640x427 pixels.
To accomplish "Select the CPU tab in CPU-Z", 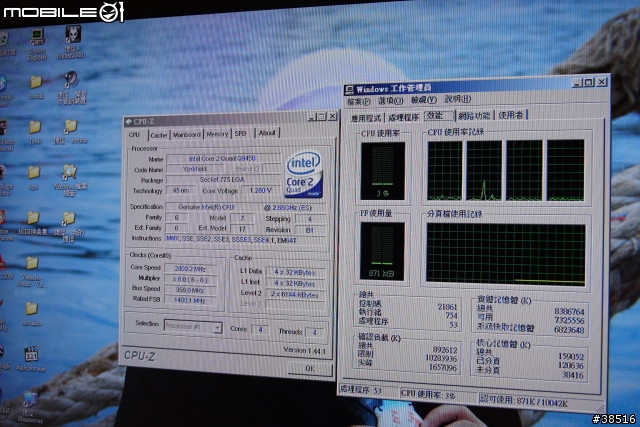I will pos(135,135).
